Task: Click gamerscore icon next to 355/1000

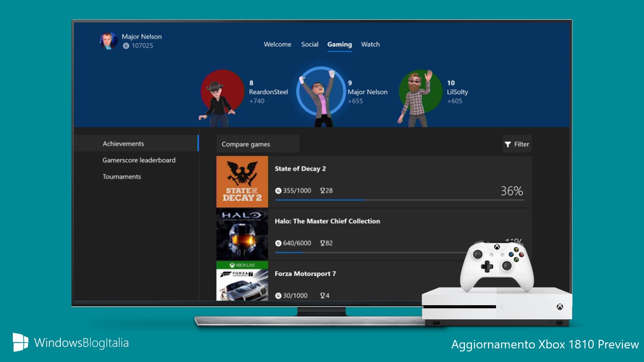Action: (278, 191)
